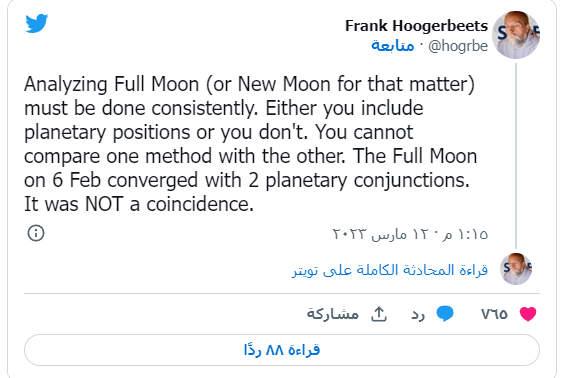Follow the account via متابعة link
563x378 pixels.
[x=393, y=46]
